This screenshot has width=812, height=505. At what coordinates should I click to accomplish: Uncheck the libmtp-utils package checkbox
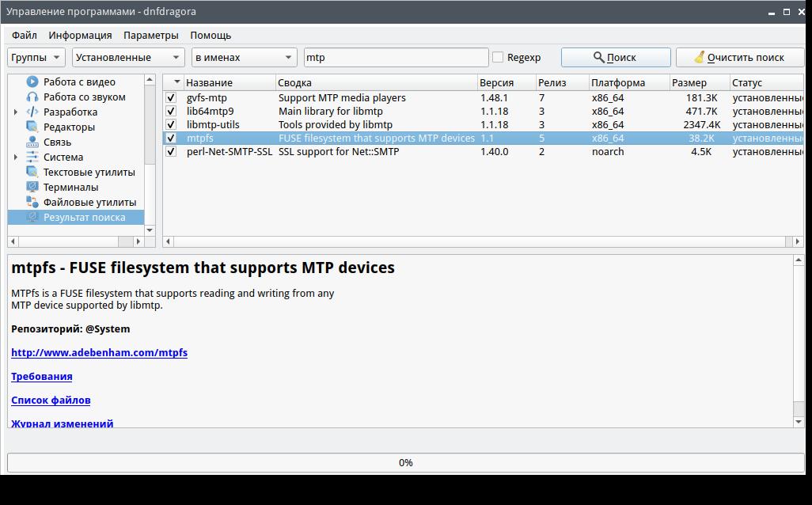[171, 124]
